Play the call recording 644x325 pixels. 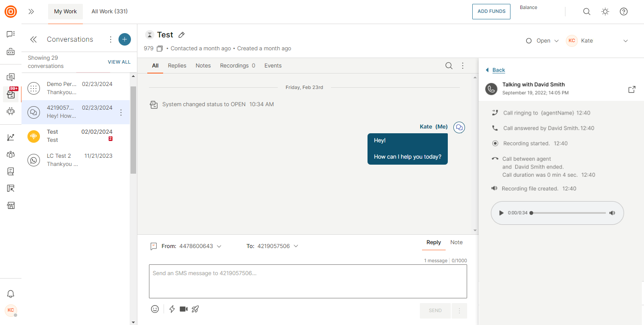[x=501, y=213]
